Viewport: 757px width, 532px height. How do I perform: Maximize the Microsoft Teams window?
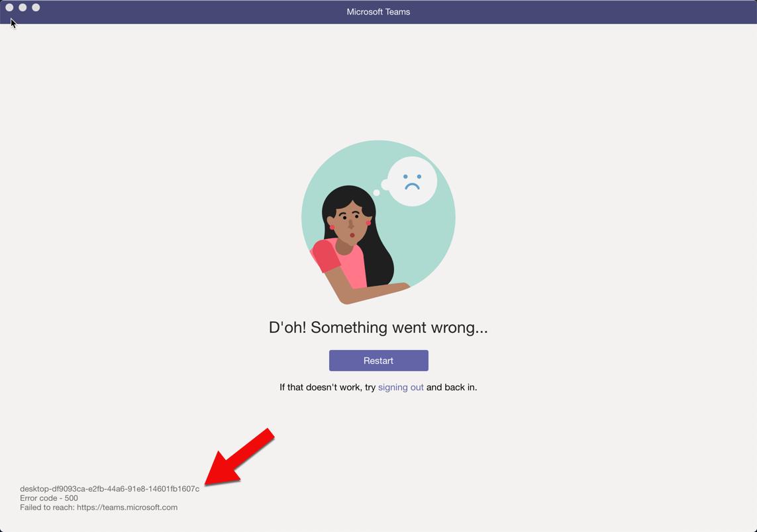click(36, 7)
